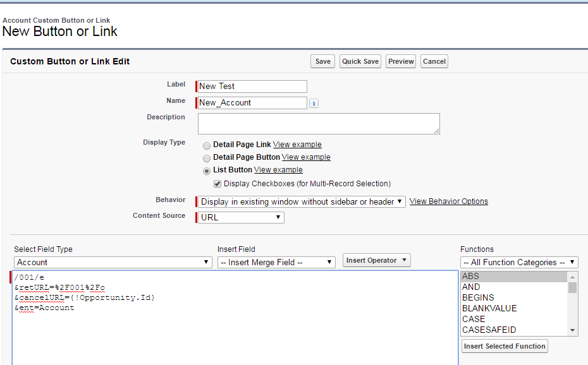Select AND in the functions list

pos(514,287)
